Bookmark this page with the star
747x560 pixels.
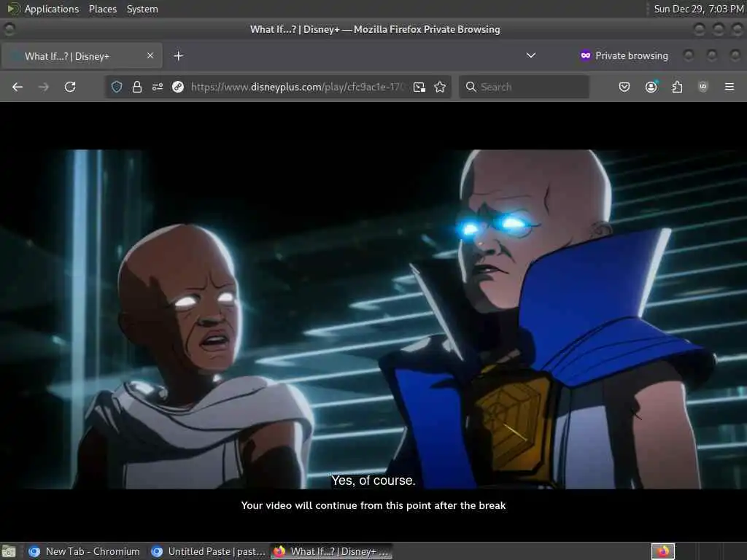click(x=440, y=87)
